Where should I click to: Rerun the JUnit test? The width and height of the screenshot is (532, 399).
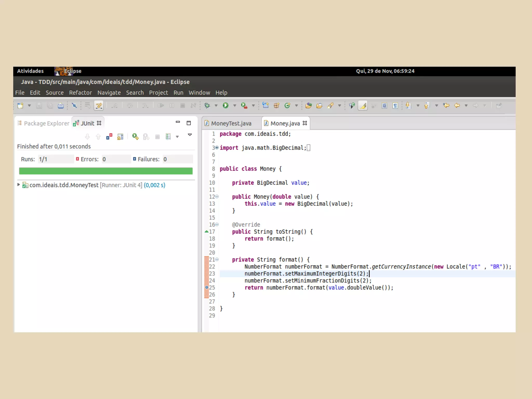click(135, 137)
